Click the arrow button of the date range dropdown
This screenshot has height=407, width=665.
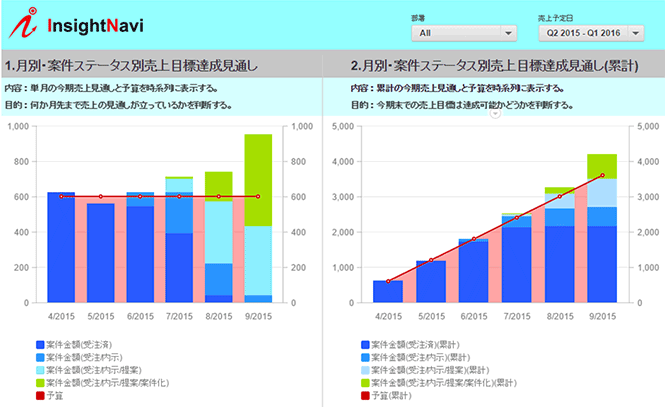coord(636,33)
